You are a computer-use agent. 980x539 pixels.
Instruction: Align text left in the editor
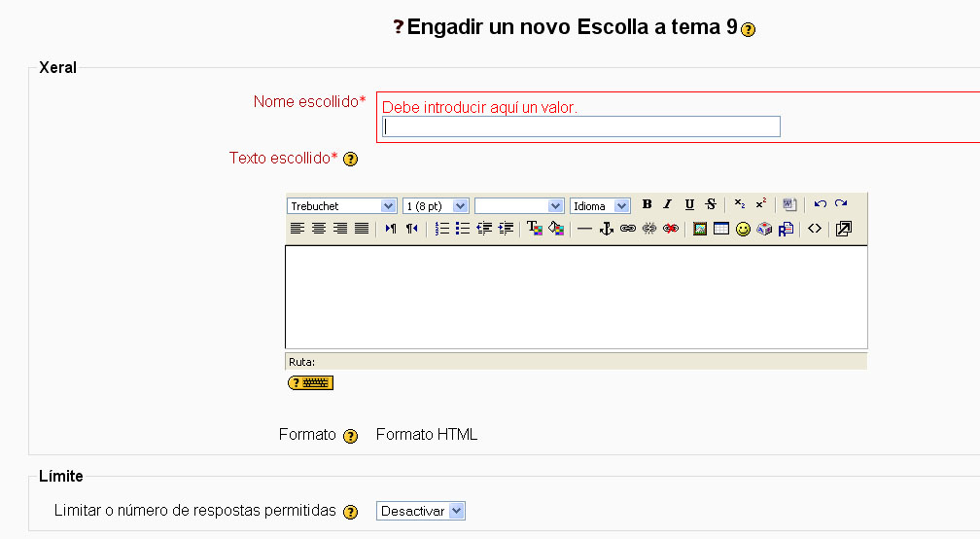tap(297, 229)
